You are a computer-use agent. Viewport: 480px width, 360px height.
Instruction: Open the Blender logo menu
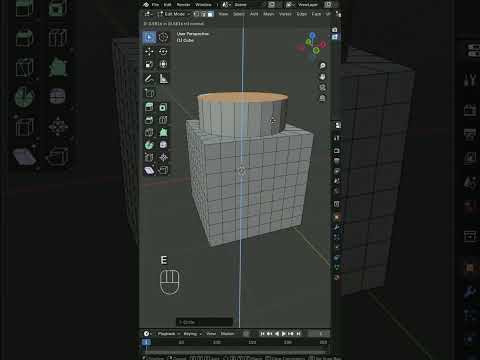coord(146,4)
